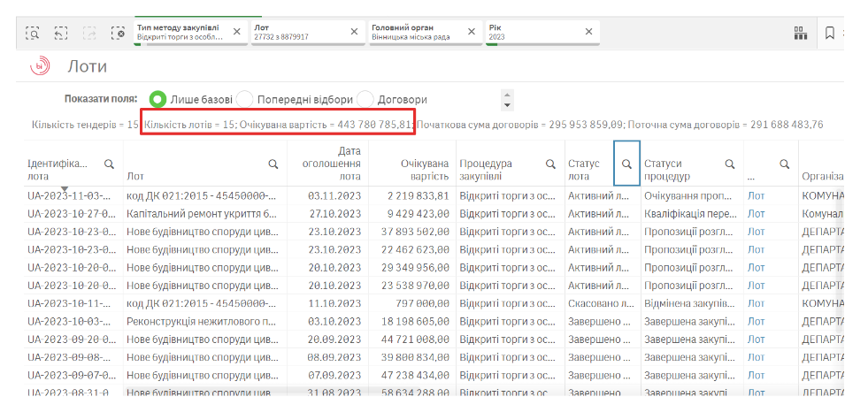This screenshot has height=412, width=868.
Task: Click the bi logo next to Лоти
Action: 41,65
